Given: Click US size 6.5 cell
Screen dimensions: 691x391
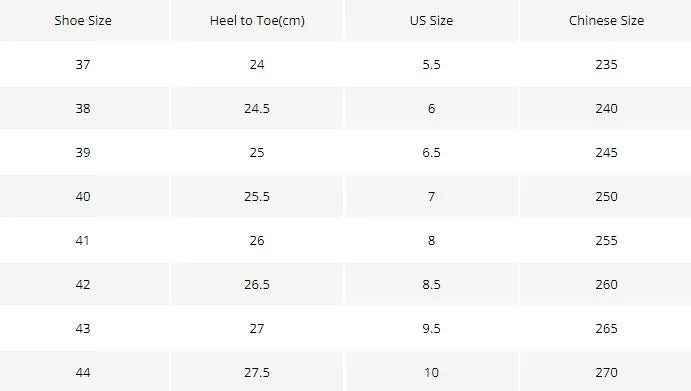Looking at the screenshot, I should coord(431,153).
